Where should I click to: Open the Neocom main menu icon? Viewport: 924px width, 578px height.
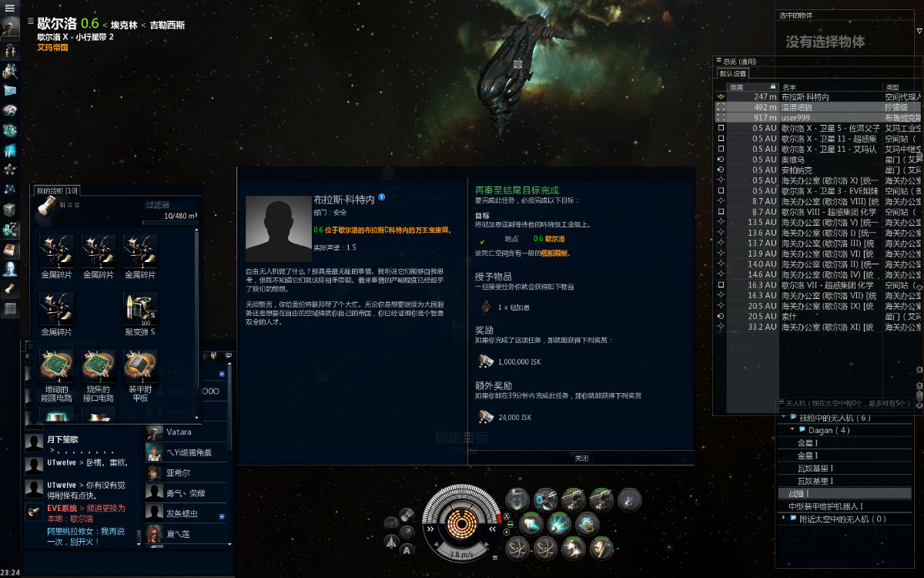[x=10, y=7]
